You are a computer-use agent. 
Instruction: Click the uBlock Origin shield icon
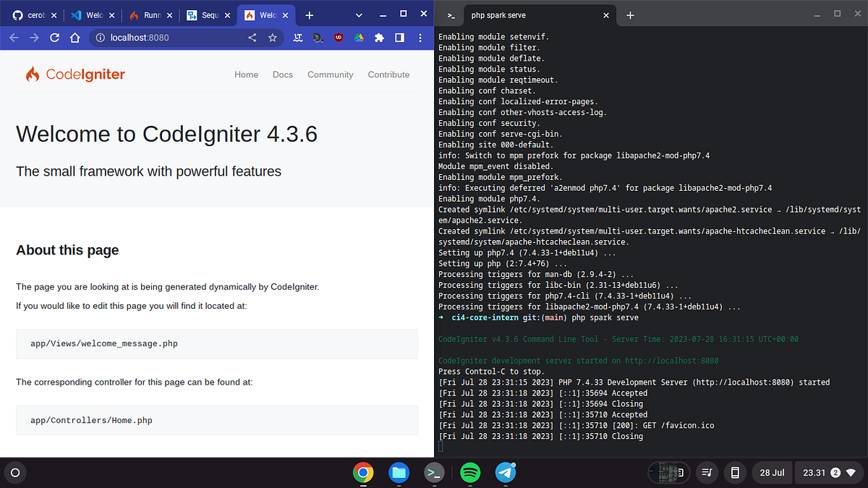click(338, 38)
